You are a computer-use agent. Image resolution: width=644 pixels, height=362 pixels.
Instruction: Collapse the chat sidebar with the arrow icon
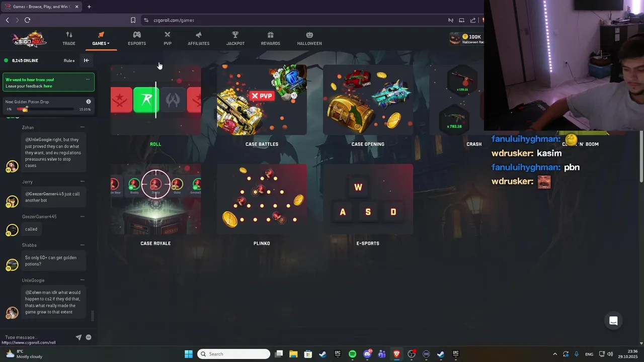[x=86, y=60]
